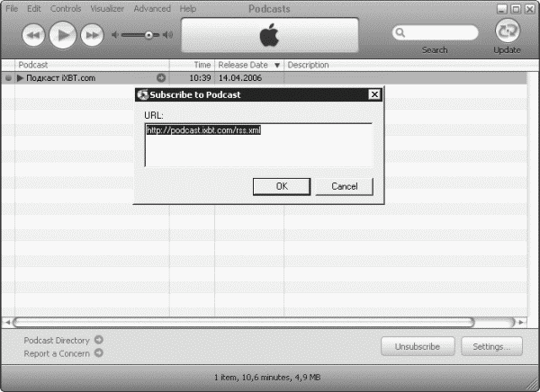This screenshot has width=540, height=392.
Task: Click the status bar item count text
Action: click(x=267, y=378)
